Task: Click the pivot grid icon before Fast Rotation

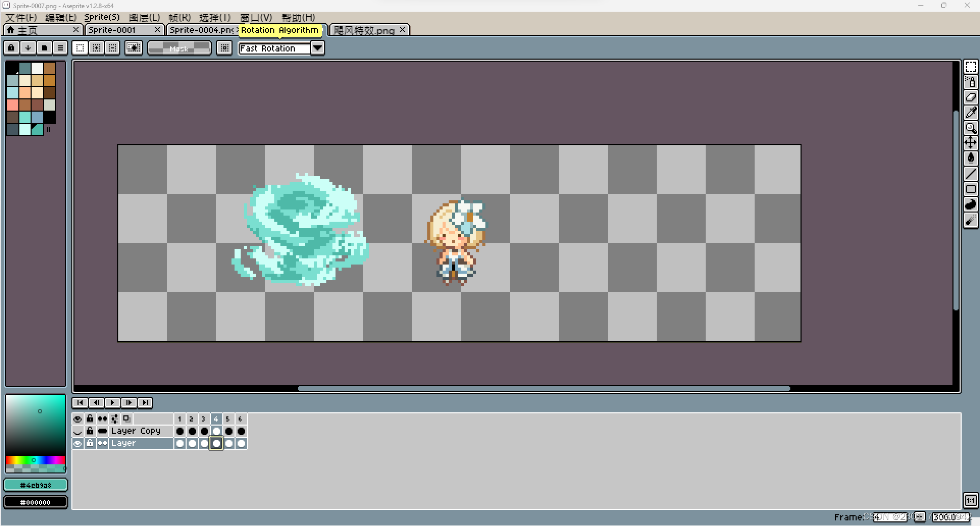Action: click(224, 48)
